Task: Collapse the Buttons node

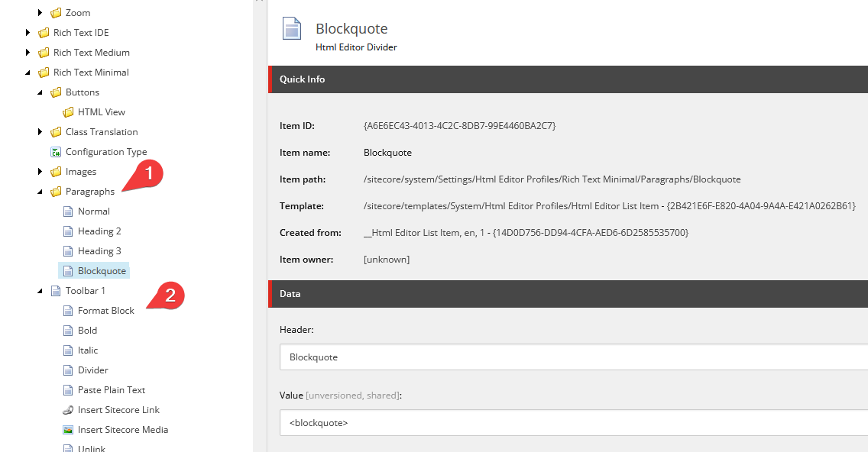Action: click(x=40, y=92)
